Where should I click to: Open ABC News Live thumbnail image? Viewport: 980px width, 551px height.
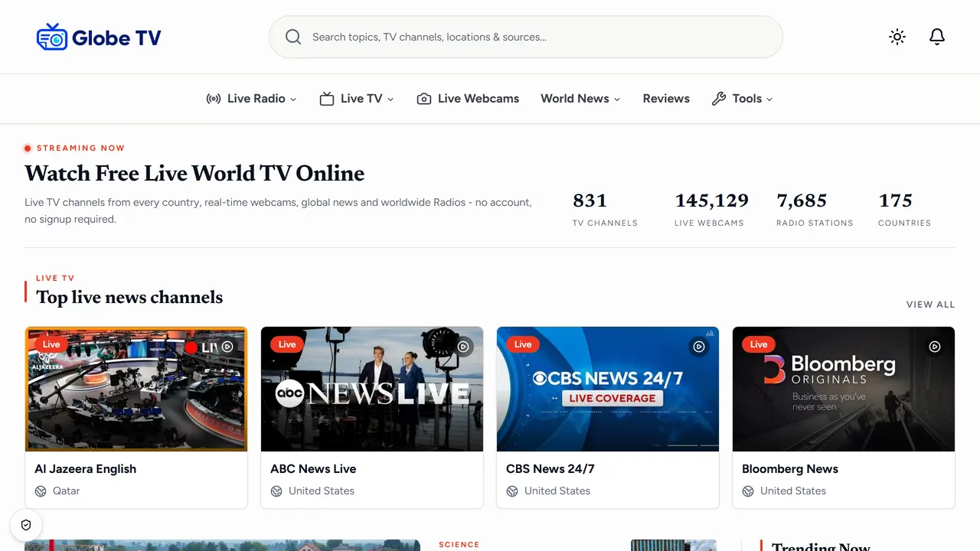pos(372,390)
